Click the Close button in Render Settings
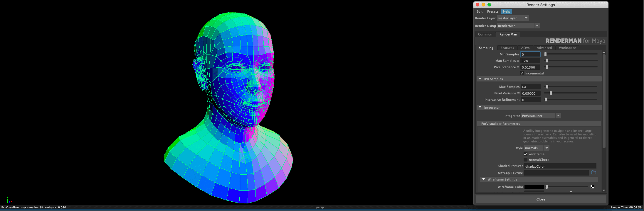 541,199
